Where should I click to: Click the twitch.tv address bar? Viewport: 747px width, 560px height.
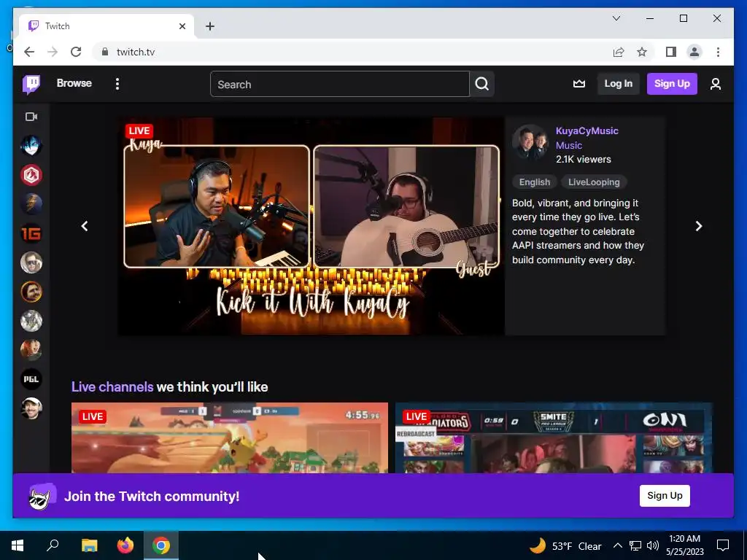pos(352,52)
